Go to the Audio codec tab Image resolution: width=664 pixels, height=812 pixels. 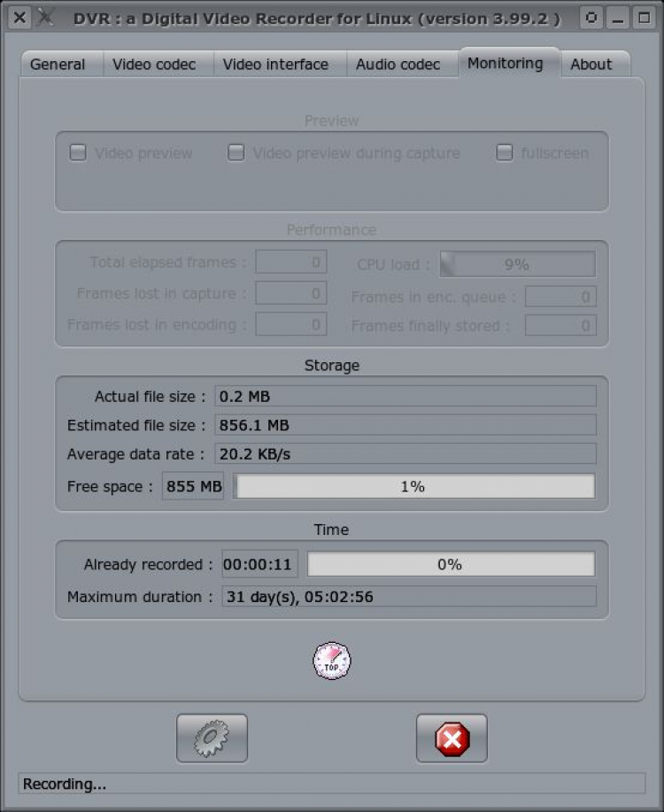pyautogui.click(x=398, y=64)
